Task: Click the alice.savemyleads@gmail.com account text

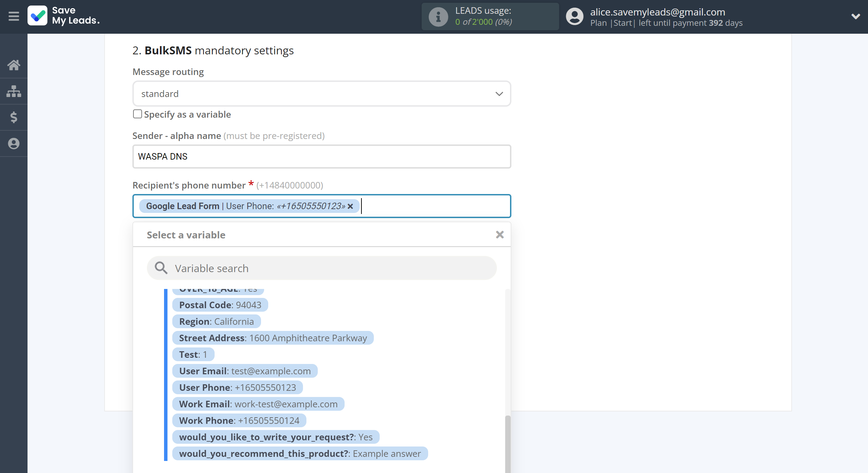Action: [658, 12]
